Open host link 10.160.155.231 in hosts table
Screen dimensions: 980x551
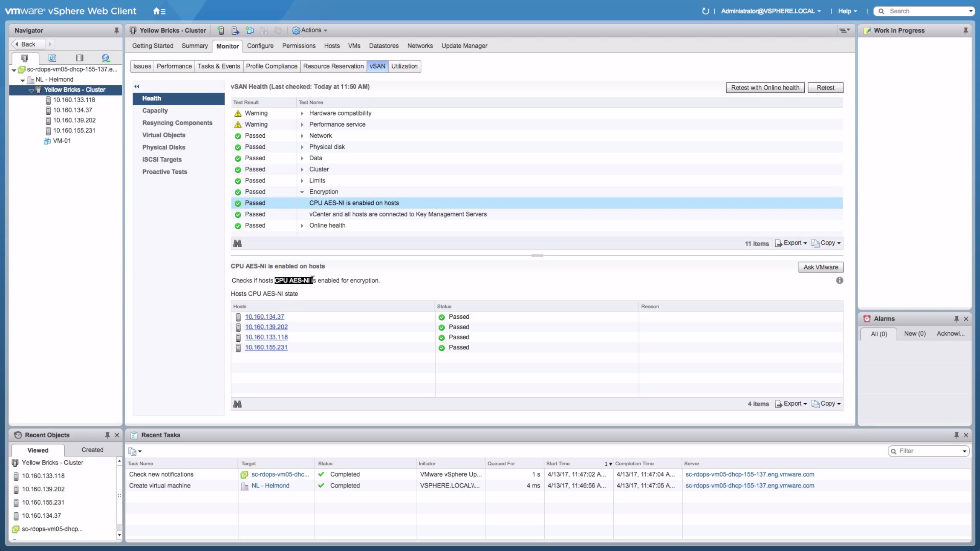click(x=266, y=347)
